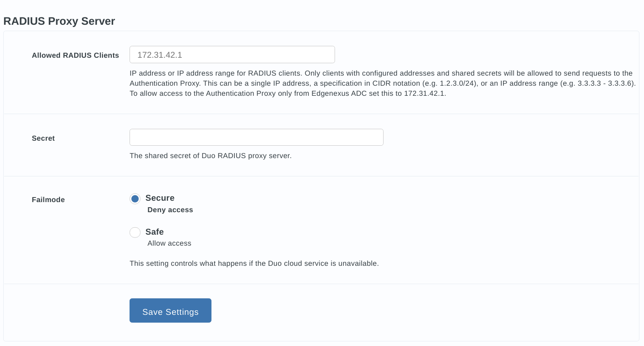Image resolution: width=644 pixels, height=346 pixels.
Task: Click inside the Secret input field
Action: click(256, 137)
